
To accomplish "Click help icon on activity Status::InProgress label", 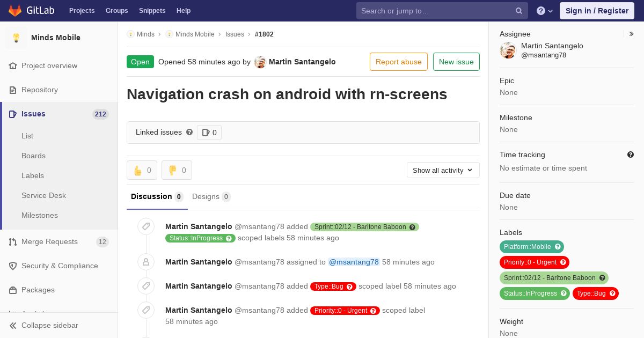I will [x=229, y=238].
